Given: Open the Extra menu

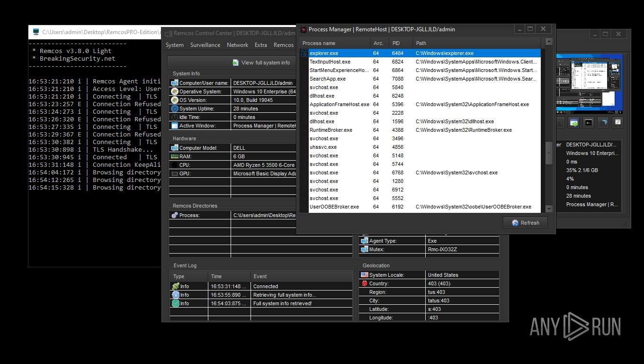Looking at the screenshot, I should [261, 45].
